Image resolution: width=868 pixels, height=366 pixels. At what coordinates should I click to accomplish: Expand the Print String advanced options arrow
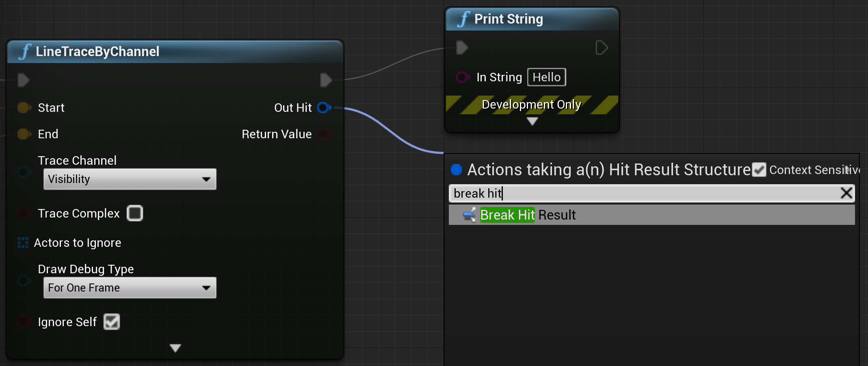tap(532, 121)
